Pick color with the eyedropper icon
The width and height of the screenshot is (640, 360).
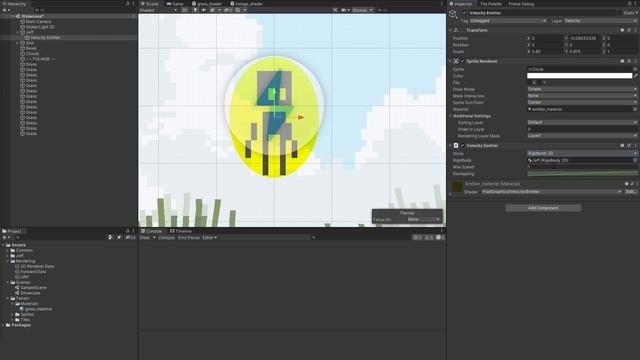coord(636,76)
